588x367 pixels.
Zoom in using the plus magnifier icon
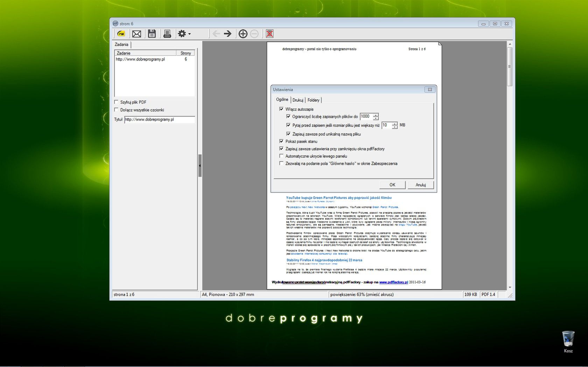tap(243, 34)
